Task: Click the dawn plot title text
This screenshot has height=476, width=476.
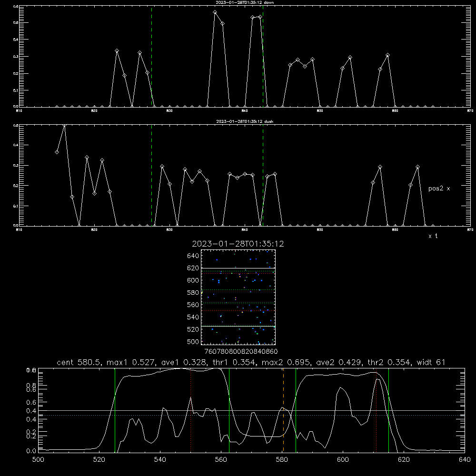Action: (x=245, y=2)
